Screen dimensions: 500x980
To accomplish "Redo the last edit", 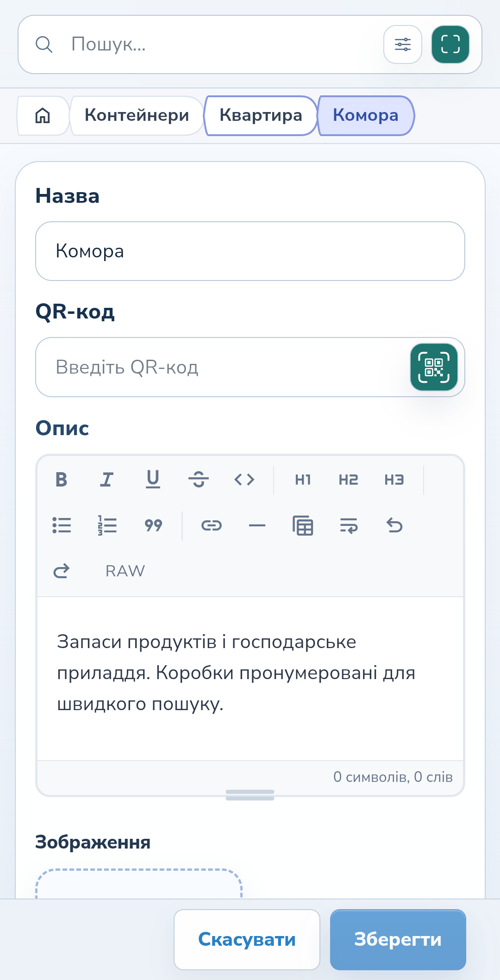I will pos(61,571).
